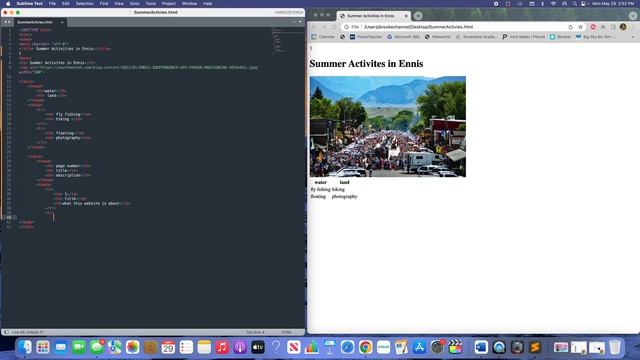Open Maps from the Dock

click(x=115, y=347)
